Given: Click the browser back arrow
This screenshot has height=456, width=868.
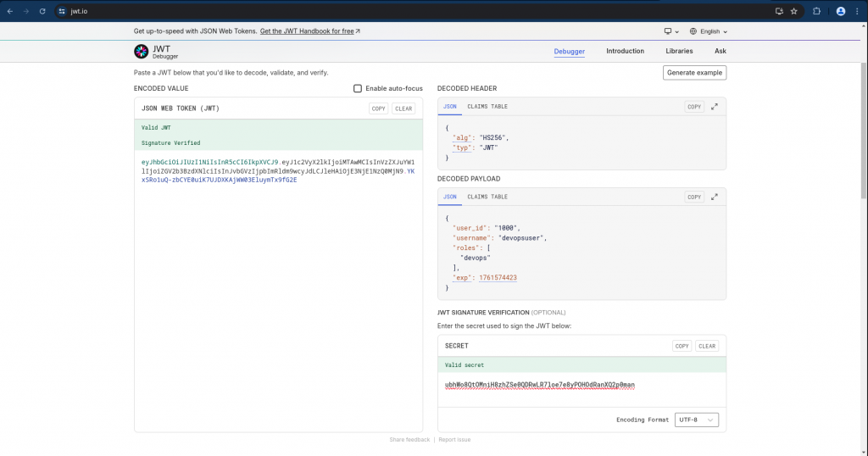Looking at the screenshot, I should tap(10, 11).
